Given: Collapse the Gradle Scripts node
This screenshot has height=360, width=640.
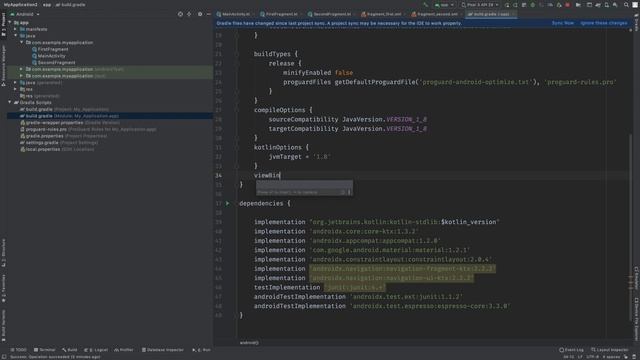Looking at the screenshot, I should click(x=10, y=102).
